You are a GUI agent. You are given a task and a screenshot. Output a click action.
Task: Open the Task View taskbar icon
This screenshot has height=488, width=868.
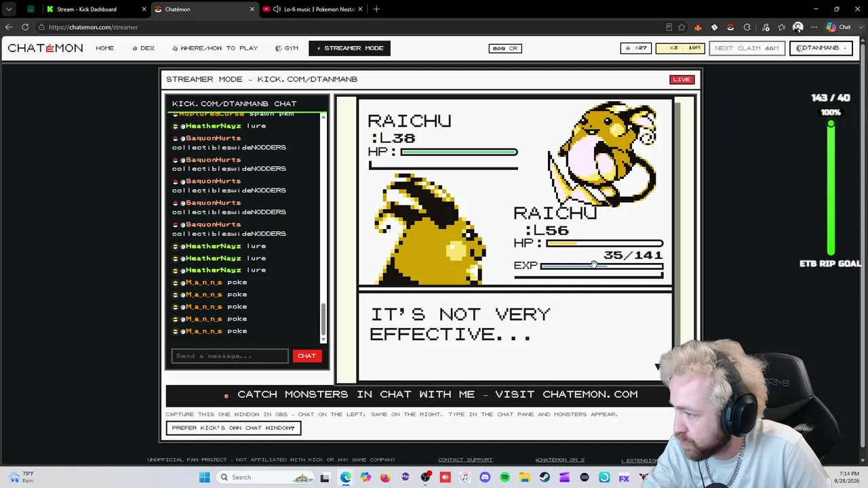pyautogui.click(x=325, y=477)
